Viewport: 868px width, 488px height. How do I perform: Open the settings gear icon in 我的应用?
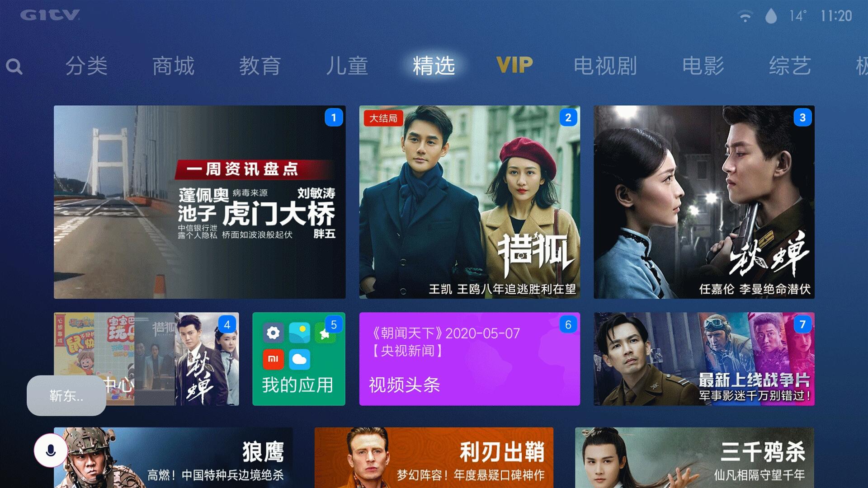click(x=273, y=333)
